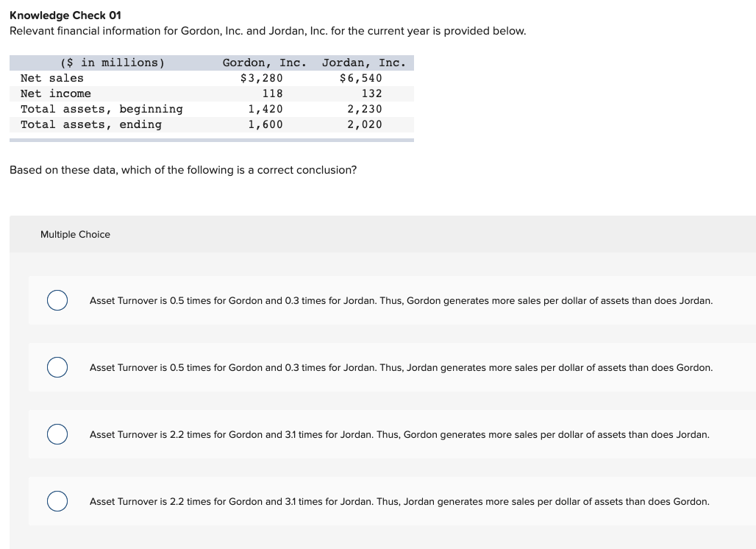Viewport: 756px width, 549px height.
Task: Select the answer saying Jordan generates more sales at 3.1 times
Action: (x=399, y=501)
